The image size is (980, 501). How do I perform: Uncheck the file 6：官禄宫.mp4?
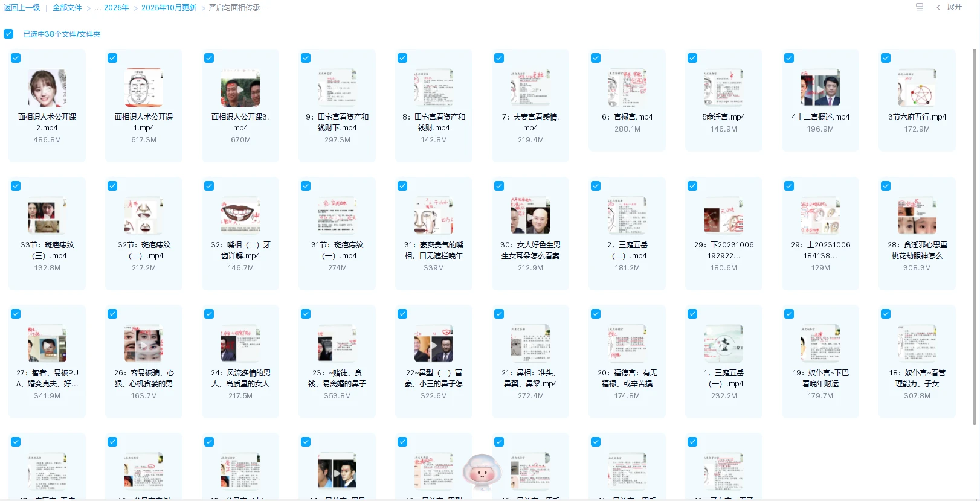pyautogui.click(x=596, y=58)
